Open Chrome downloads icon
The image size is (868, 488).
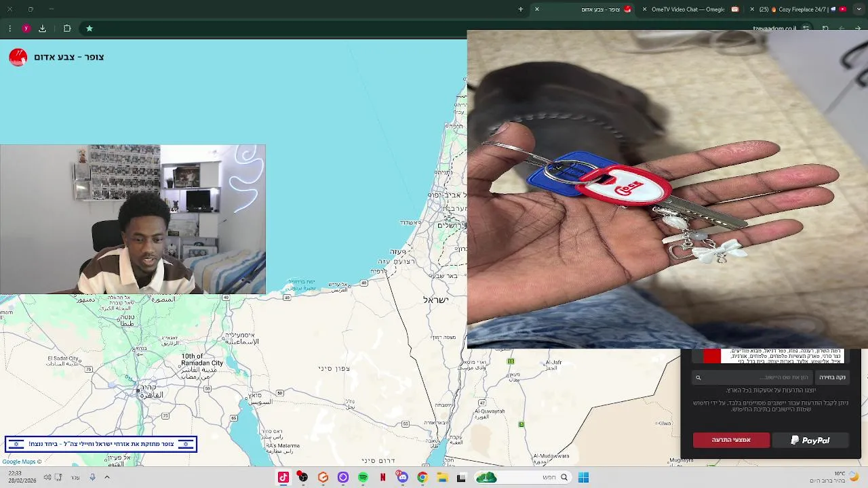point(43,28)
